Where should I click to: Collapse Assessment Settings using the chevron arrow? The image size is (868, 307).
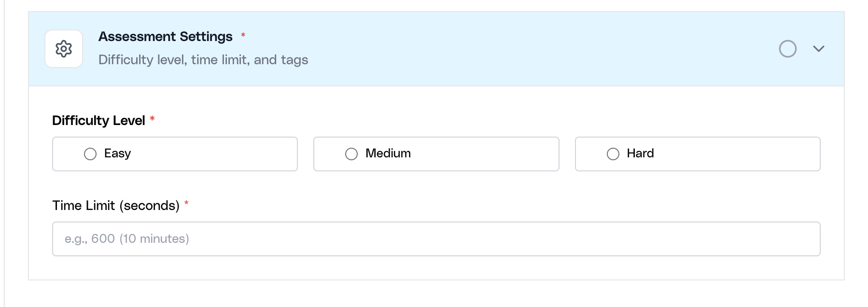818,49
